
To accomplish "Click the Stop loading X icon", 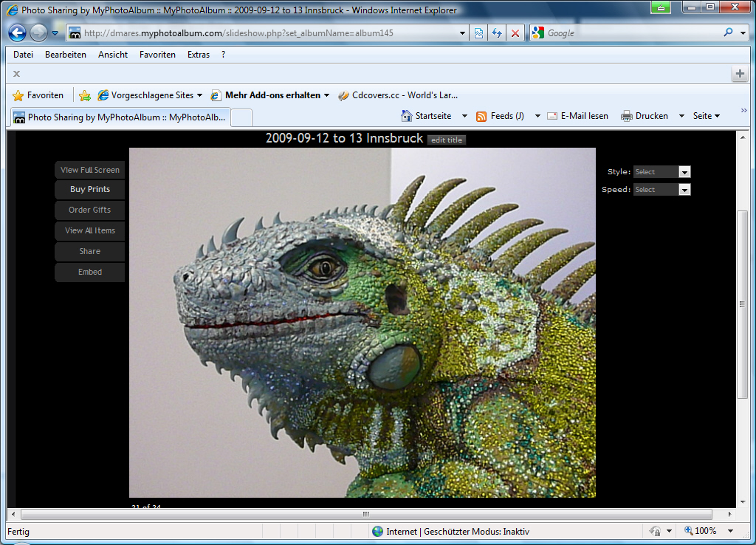I will [515, 33].
